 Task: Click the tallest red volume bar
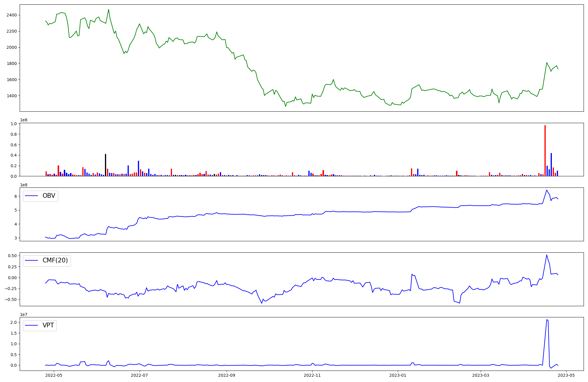(x=545, y=151)
